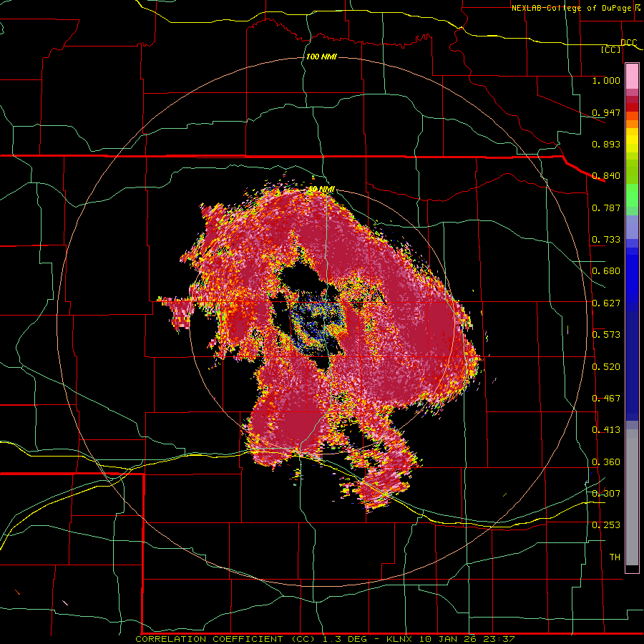Click the 0.307 legend value
Viewport: 644px width, 644px height.
coord(606,494)
